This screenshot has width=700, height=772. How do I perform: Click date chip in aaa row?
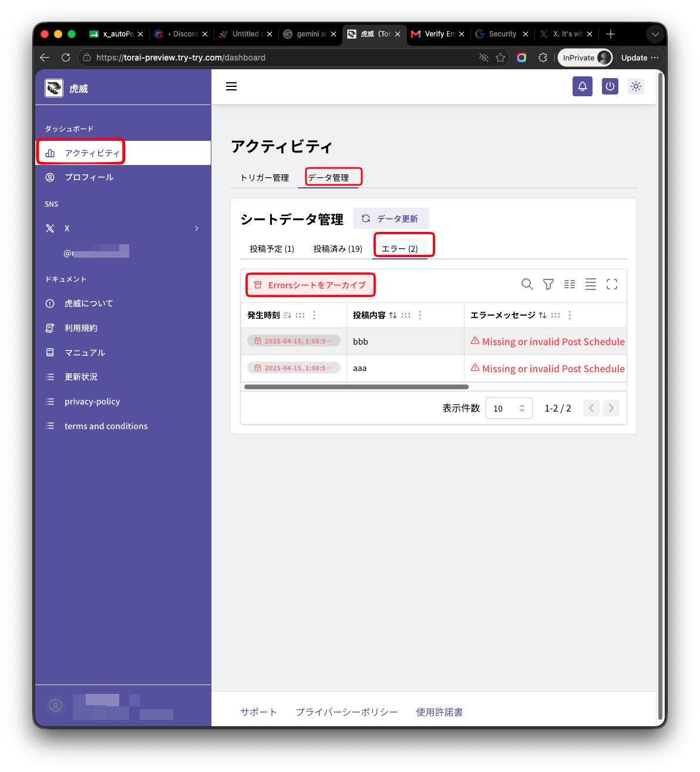tap(294, 368)
